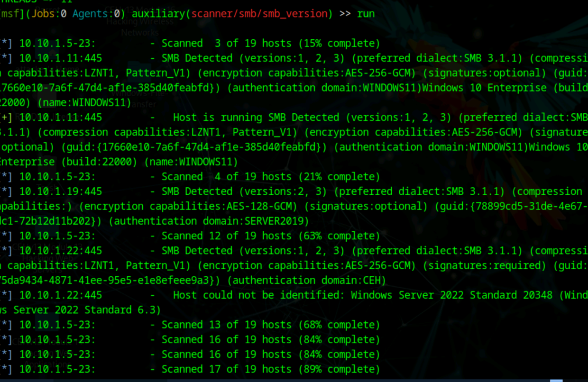Click the word "auxiliary" in the prompt
This screenshot has width=588, height=382.
pyautogui.click(x=158, y=14)
